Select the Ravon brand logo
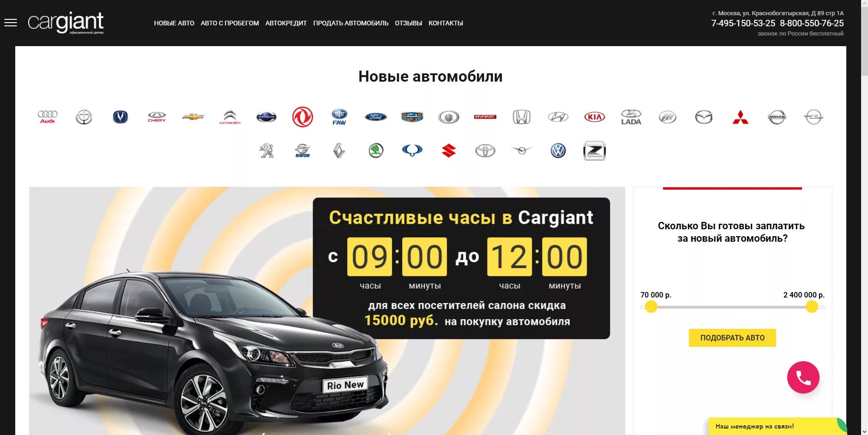Screen dimensions: 868x435 click(x=303, y=150)
